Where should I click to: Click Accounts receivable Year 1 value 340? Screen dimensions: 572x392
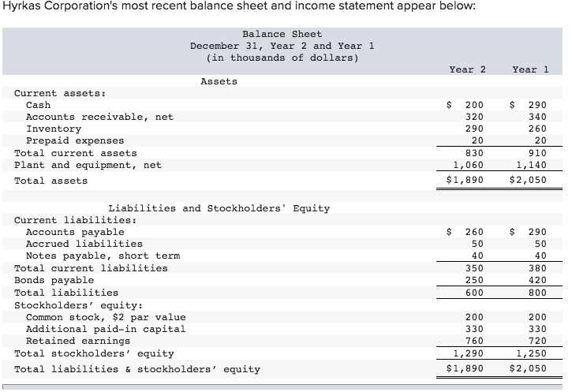point(537,117)
